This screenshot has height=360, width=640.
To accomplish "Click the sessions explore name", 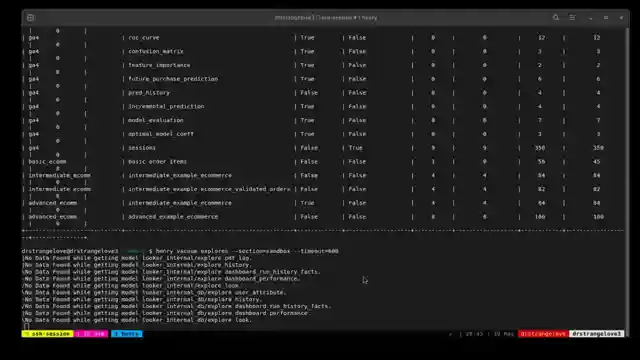I will point(142,148).
